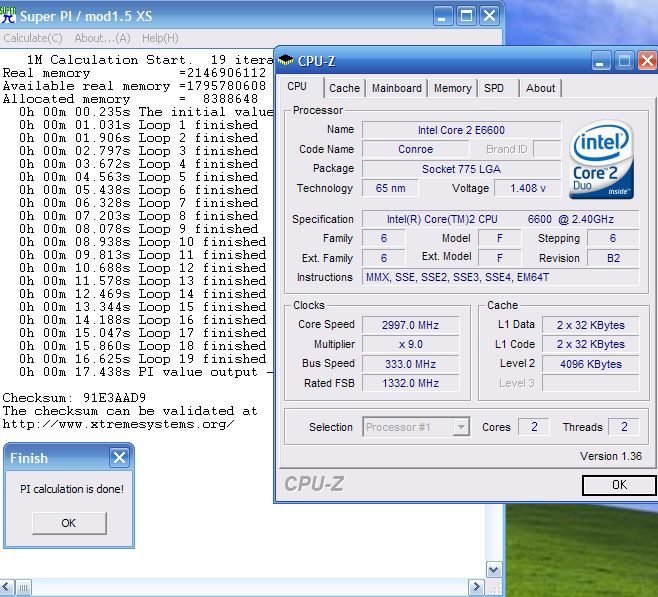The width and height of the screenshot is (658, 597).
Task: Maximize the Super PI window
Action: [466, 16]
